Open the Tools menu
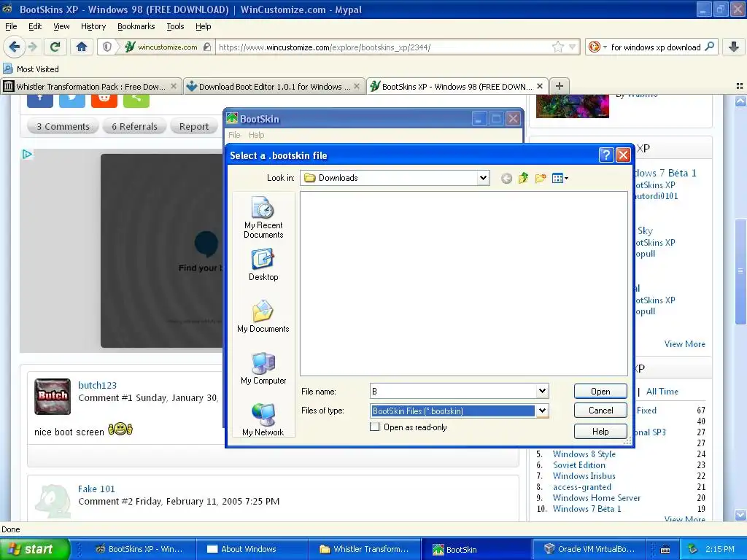The image size is (747, 560). 175,26
